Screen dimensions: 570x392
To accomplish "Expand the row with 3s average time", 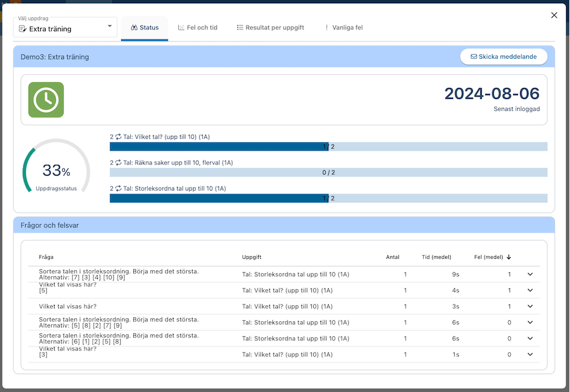I will (530, 306).
